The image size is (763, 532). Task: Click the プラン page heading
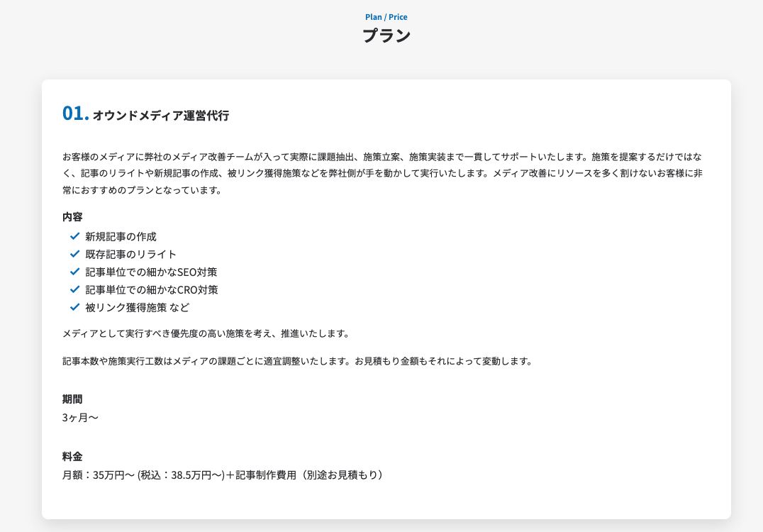[x=386, y=35]
